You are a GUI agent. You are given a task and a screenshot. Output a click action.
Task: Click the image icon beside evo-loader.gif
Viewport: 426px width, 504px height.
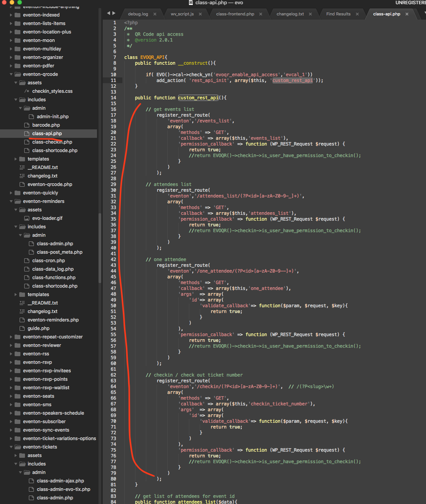point(27,218)
